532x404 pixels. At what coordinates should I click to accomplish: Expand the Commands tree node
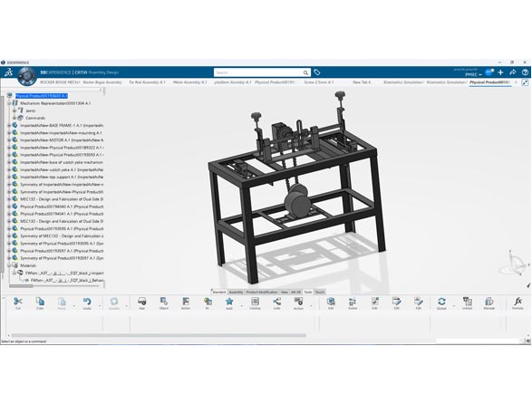pyautogui.click(x=15, y=118)
